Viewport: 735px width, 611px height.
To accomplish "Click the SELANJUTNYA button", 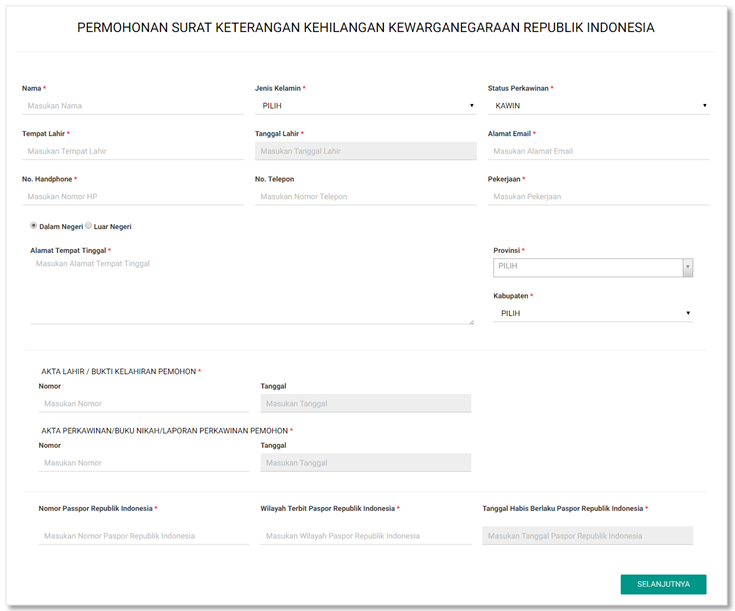I will 663,584.
